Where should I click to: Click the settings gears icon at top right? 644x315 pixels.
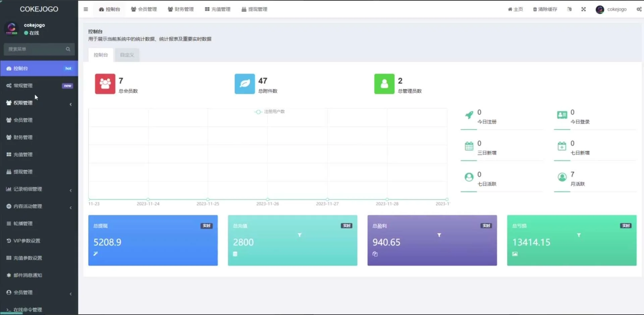point(639,9)
